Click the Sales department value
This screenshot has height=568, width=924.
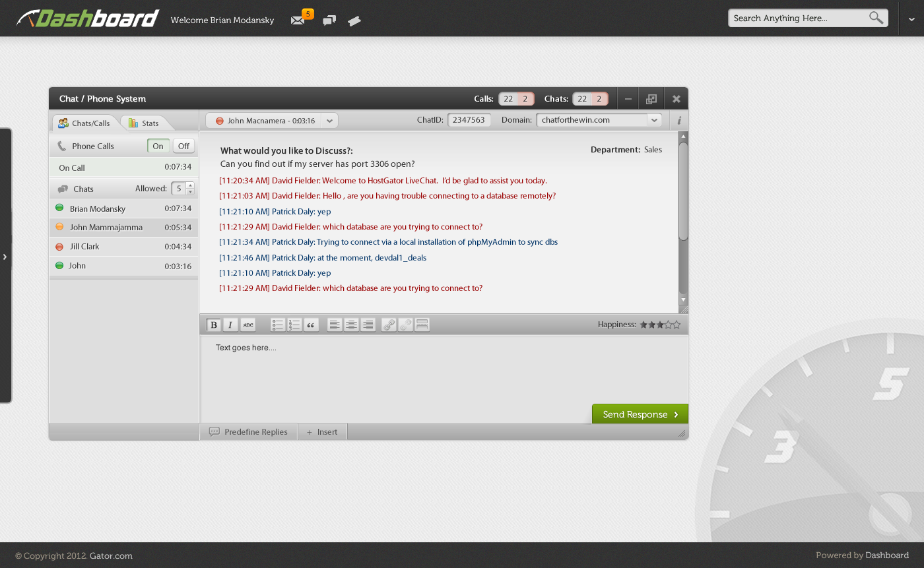[x=653, y=150]
